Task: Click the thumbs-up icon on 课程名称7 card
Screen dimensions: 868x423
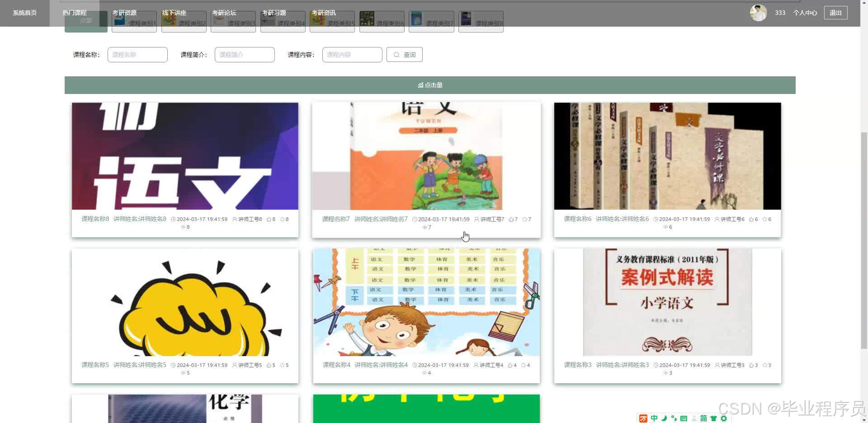Action: point(511,219)
